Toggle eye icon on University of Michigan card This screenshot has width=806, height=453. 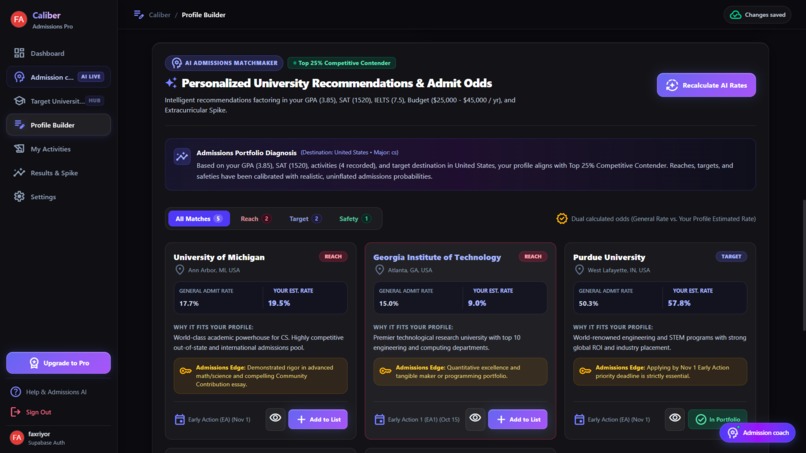276,419
